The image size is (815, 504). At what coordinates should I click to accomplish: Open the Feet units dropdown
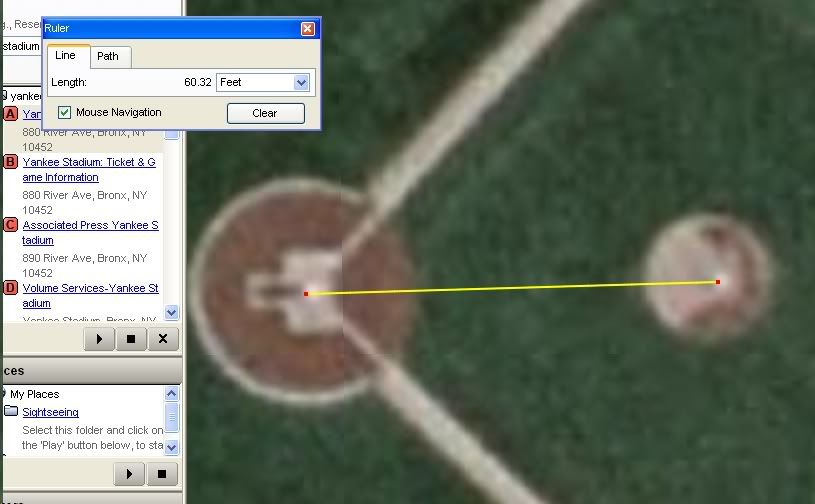point(301,83)
